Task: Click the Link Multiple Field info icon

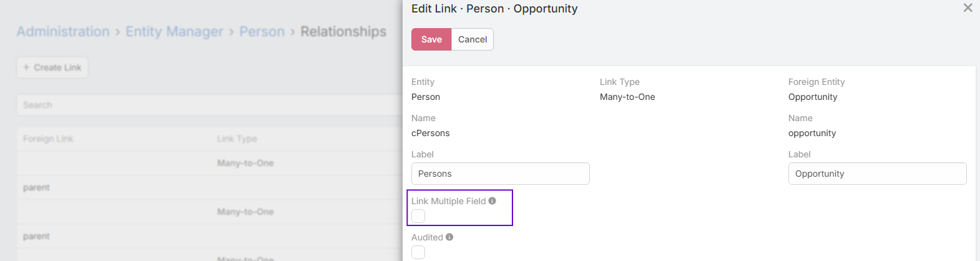Action: click(492, 201)
